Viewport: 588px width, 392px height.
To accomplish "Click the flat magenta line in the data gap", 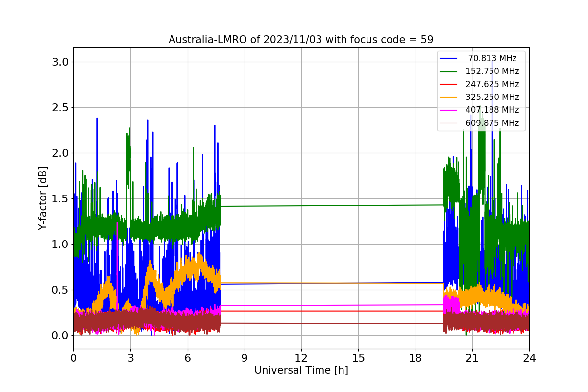I will (332, 305).
